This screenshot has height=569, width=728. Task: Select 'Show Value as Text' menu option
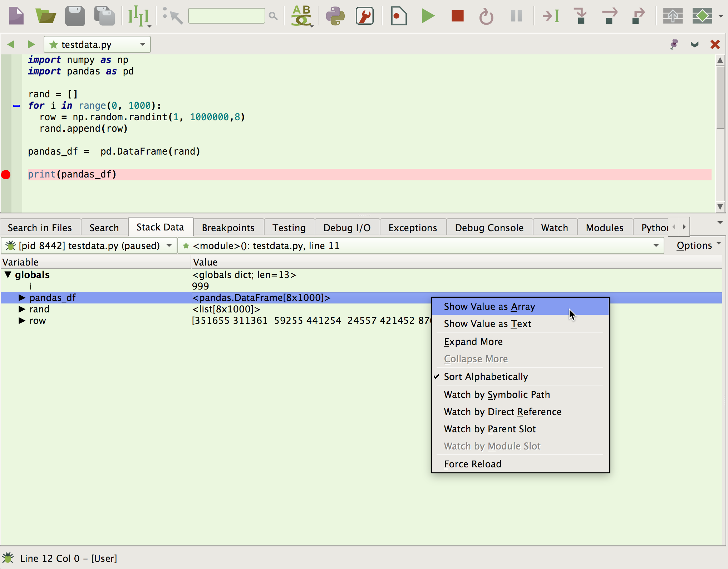pyautogui.click(x=487, y=324)
